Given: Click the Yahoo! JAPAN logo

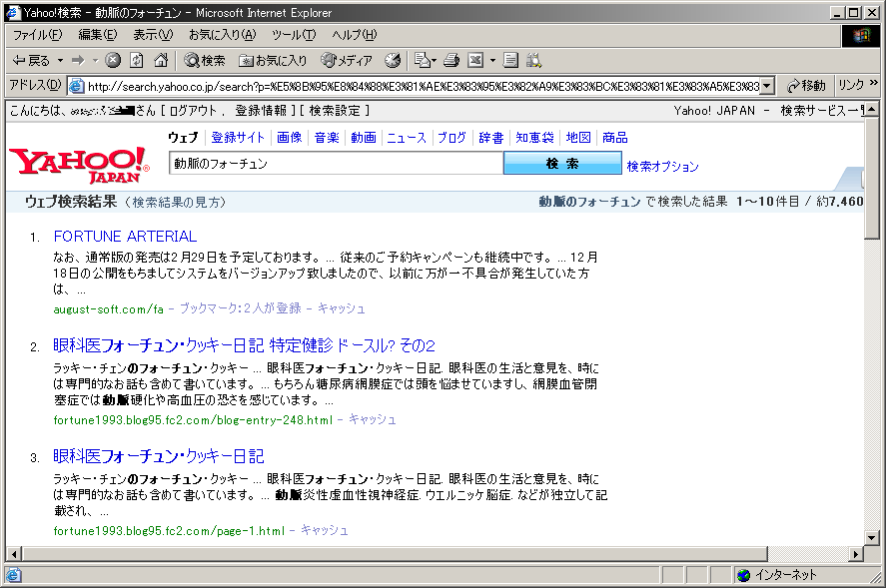Looking at the screenshot, I should (x=80, y=165).
